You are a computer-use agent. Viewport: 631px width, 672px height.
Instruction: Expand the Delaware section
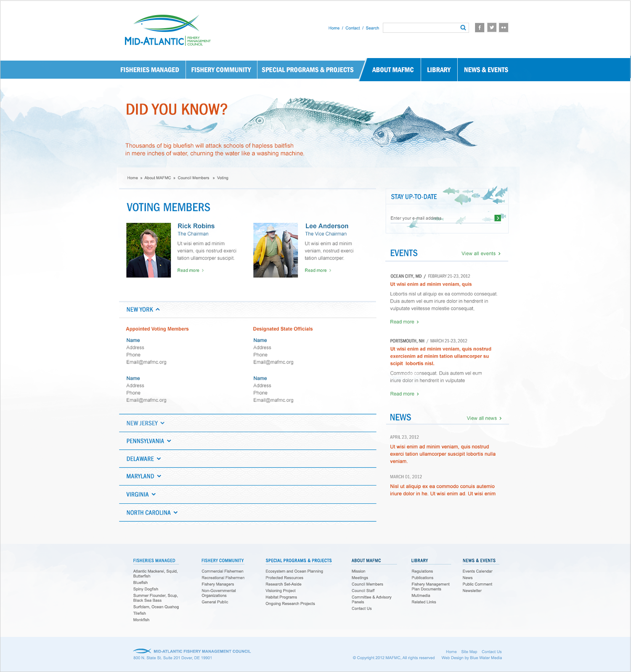coord(247,459)
